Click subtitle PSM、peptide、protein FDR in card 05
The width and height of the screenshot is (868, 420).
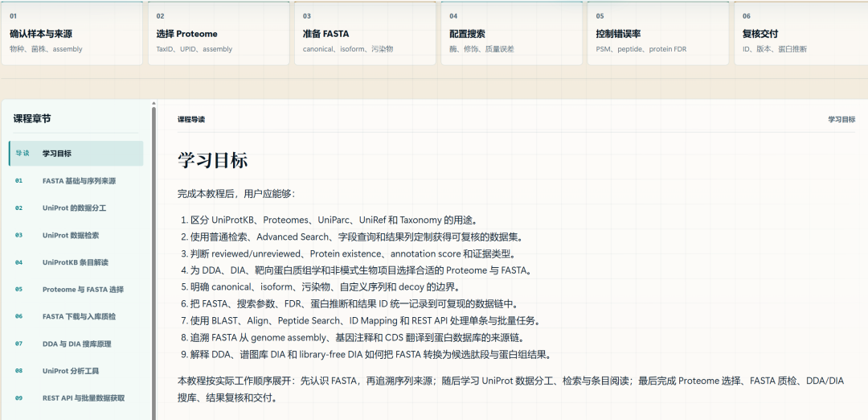tap(641, 49)
